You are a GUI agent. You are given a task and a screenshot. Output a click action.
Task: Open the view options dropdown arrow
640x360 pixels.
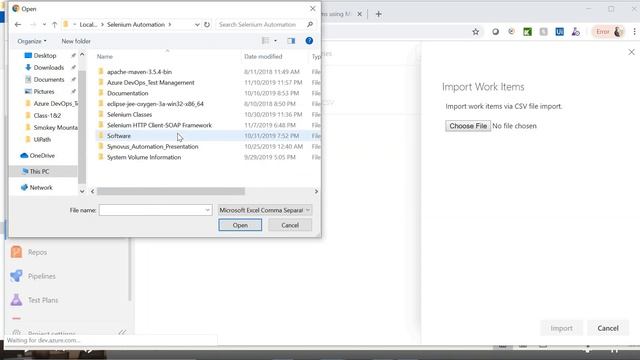tap(276, 41)
